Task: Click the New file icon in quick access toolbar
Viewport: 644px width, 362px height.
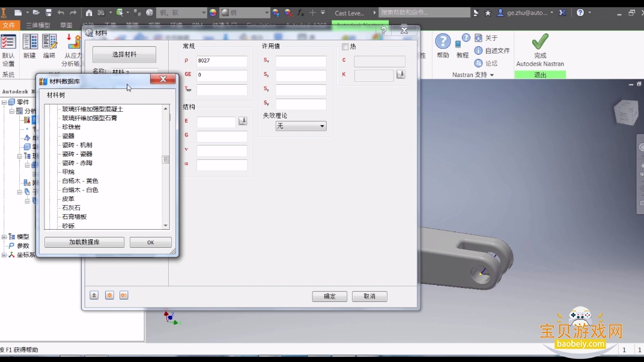Action: (17, 13)
